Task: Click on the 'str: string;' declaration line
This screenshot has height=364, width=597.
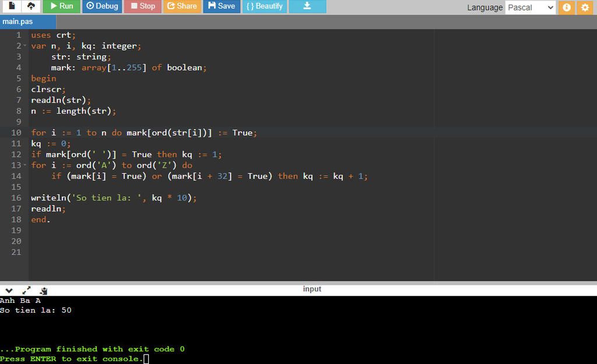Action: click(81, 56)
